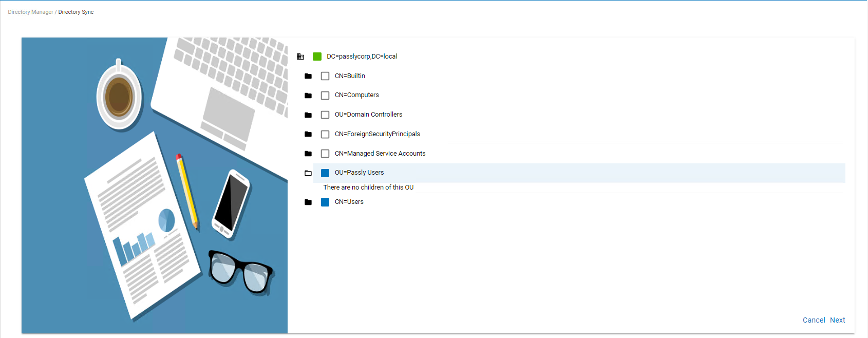Collapse the open OU=Passly Users folder icon
Image resolution: width=868 pixels, height=338 pixels.
pos(308,173)
